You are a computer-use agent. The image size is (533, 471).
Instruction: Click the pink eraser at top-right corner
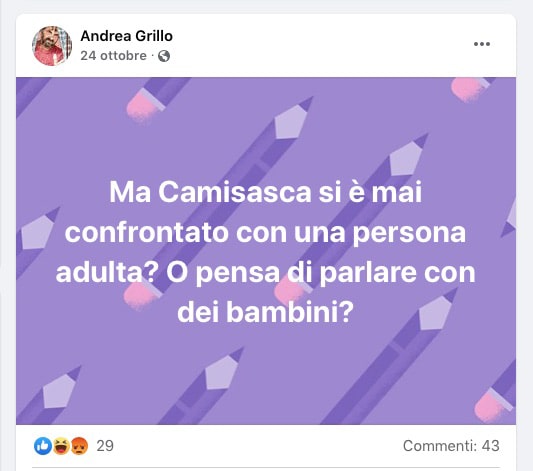(468, 89)
